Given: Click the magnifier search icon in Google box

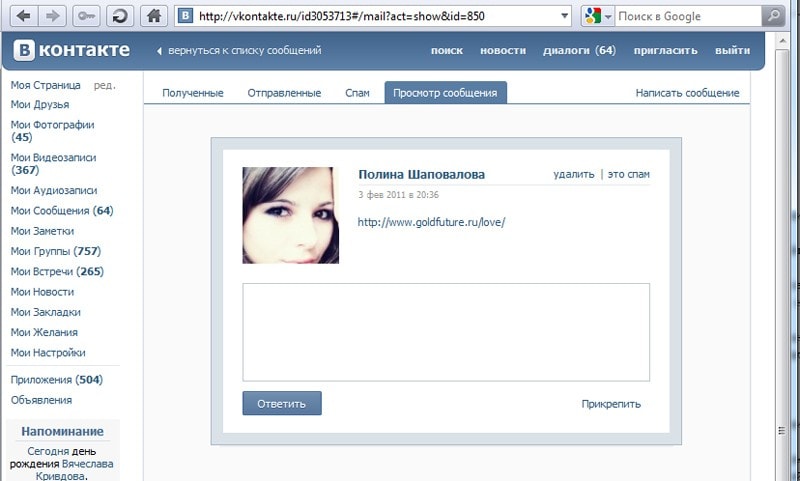Looking at the screenshot, I should coord(773,16).
